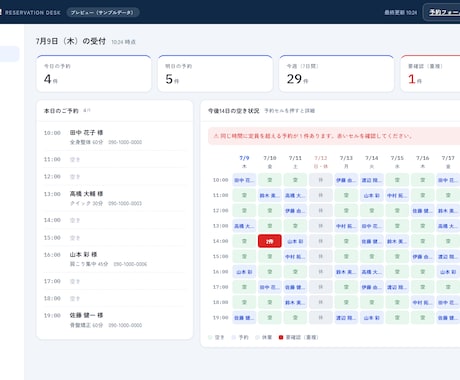Select the 13:00 高橋 大輔 様 reservation row
The width and height of the screenshot is (460, 380).
click(114, 198)
